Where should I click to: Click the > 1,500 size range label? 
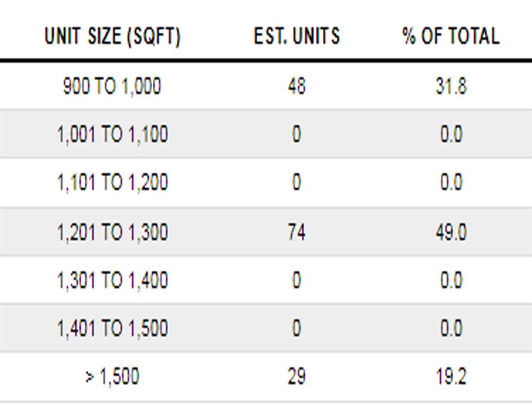pyautogui.click(x=112, y=376)
